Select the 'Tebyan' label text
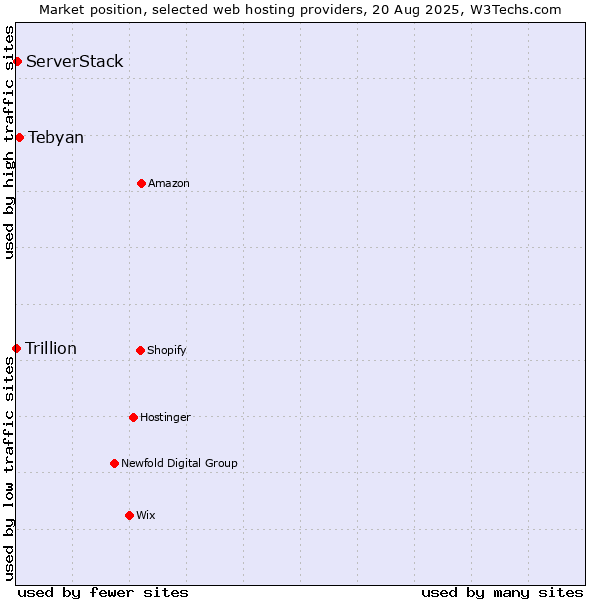The width and height of the screenshot is (600, 600). [56, 137]
